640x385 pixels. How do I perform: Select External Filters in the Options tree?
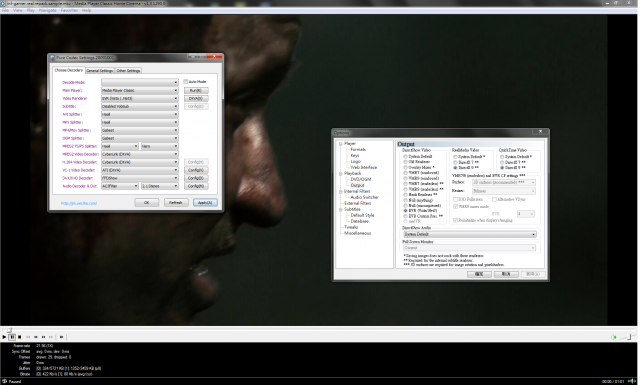pos(358,203)
